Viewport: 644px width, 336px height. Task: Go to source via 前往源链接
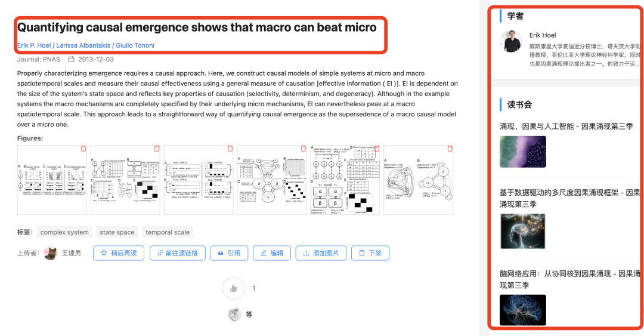178,253
